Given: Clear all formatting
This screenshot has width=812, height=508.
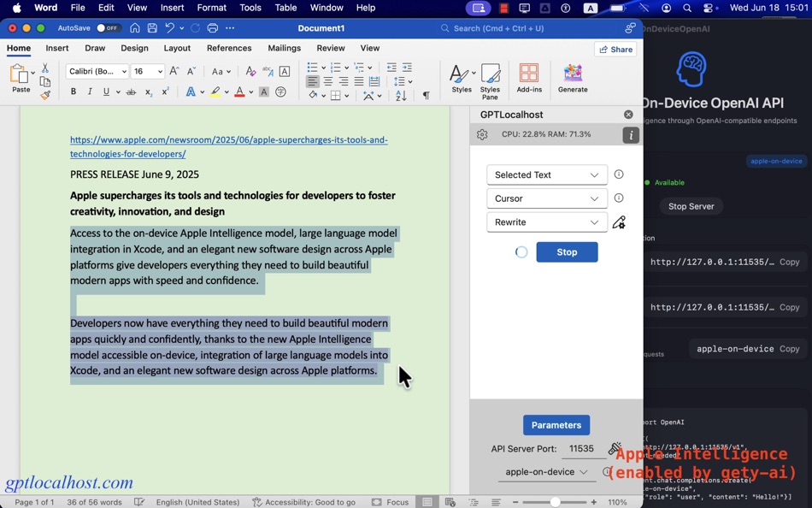Looking at the screenshot, I should (250, 71).
